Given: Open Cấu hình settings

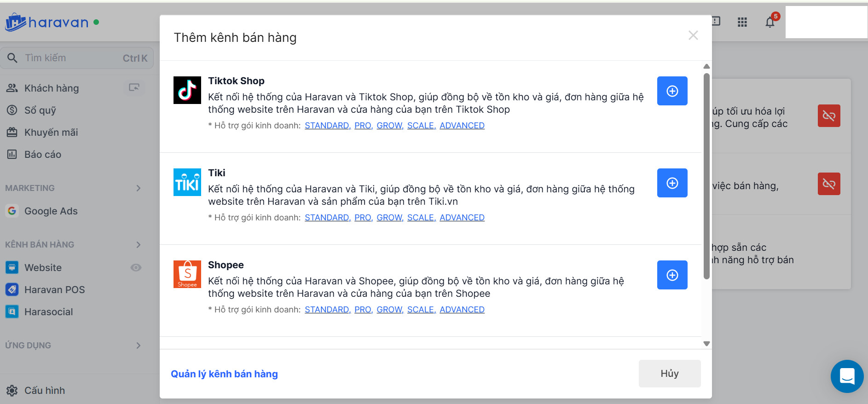Looking at the screenshot, I should pos(45,390).
